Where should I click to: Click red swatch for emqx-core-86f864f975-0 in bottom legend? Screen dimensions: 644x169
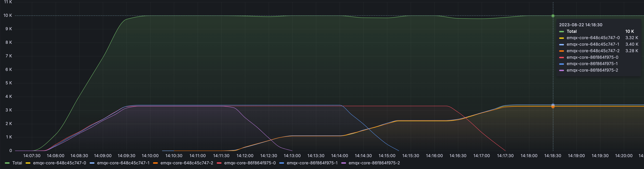219,163
